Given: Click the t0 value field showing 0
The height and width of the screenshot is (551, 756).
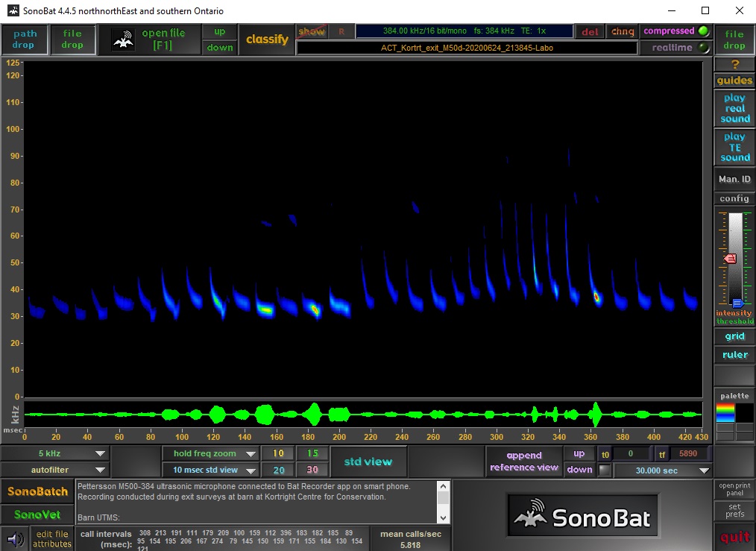Looking at the screenshot, I should coord(632,453).
